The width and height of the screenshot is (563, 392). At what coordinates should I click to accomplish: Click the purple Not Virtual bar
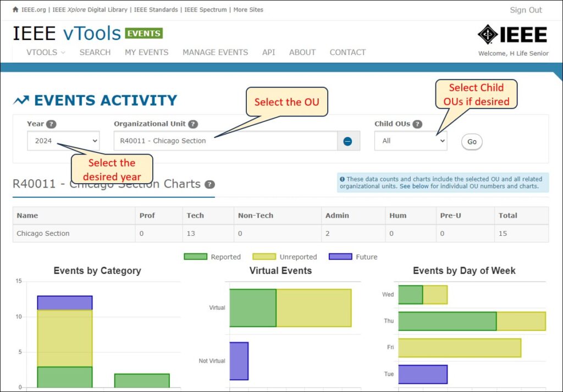click(239, 361)
